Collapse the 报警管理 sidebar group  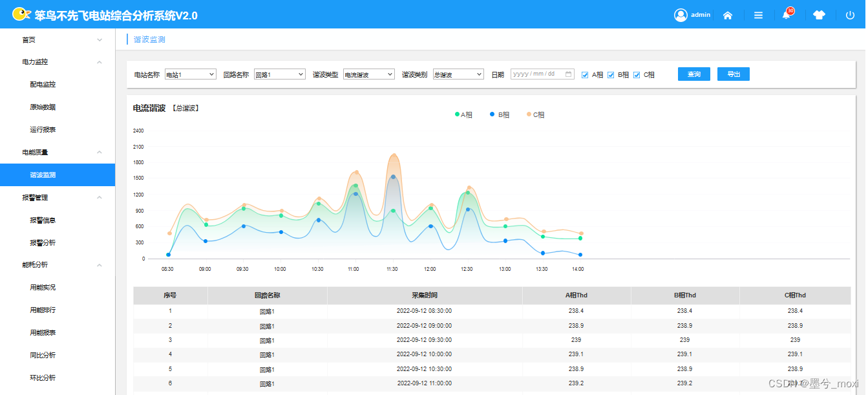coord(100,197)
